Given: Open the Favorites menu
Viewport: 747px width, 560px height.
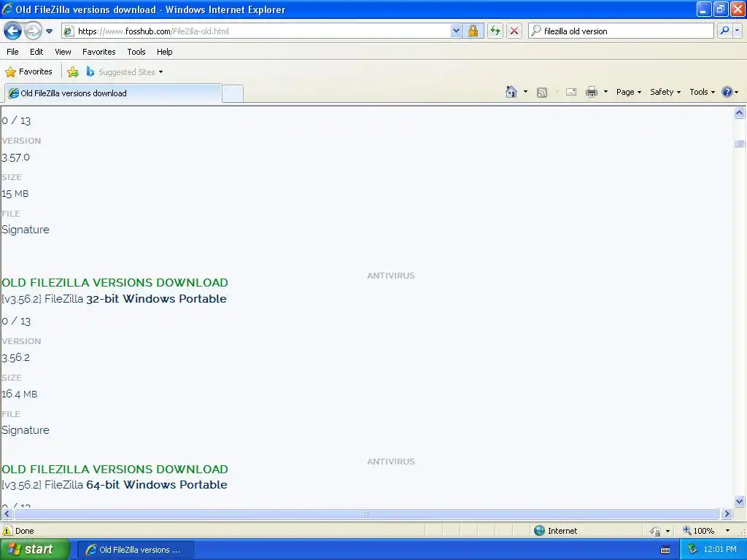Looking at the screenshot, I should [x=99, y=52].
